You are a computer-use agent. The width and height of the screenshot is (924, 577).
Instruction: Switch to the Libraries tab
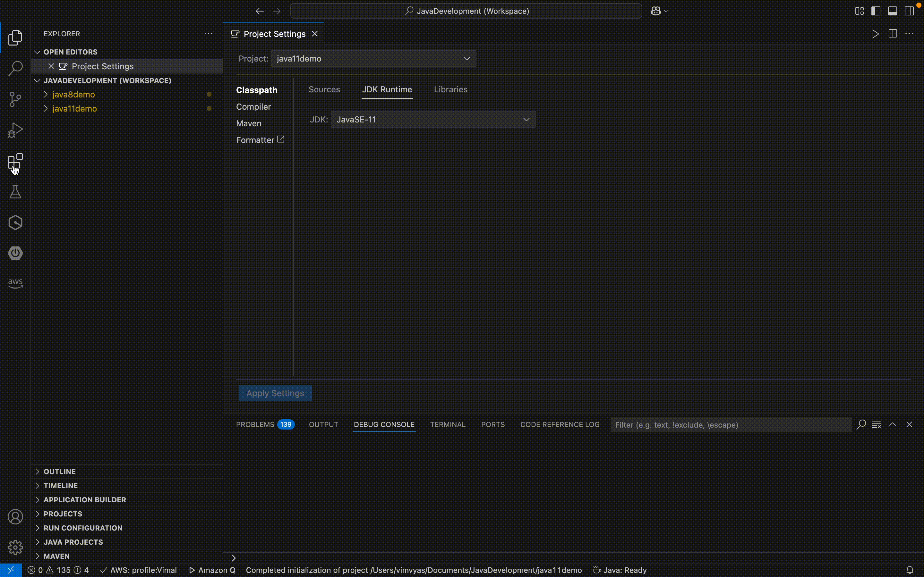click(x=450, y=89)
